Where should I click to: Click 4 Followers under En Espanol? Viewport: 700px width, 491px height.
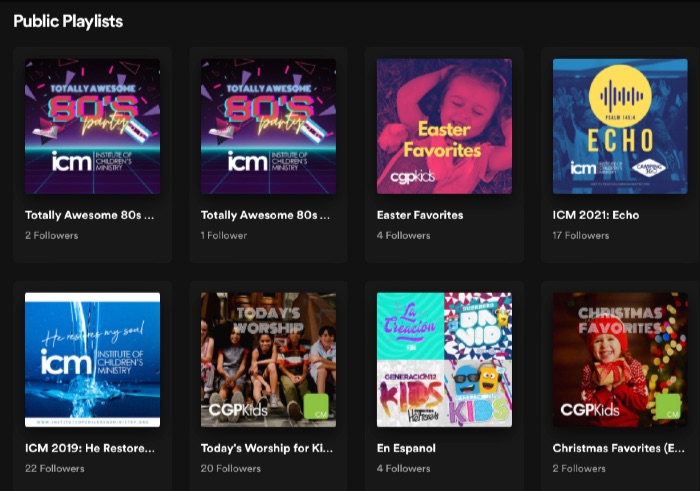404,468
